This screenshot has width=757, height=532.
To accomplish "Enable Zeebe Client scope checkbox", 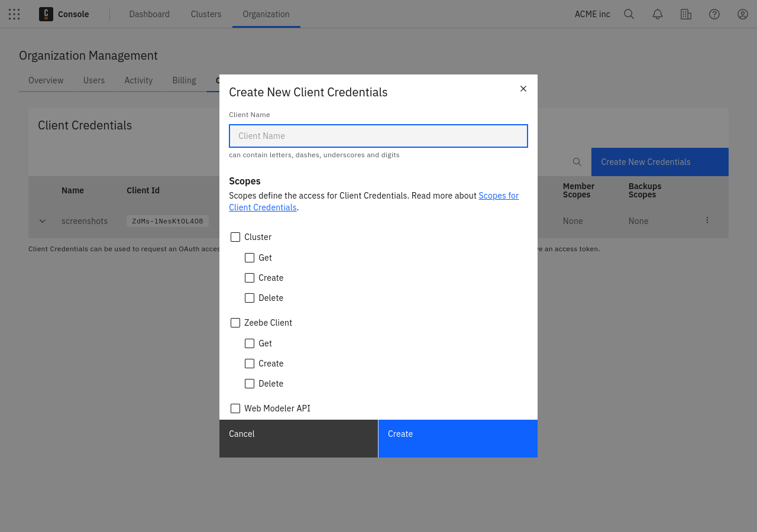I will [x=235, y=323].
